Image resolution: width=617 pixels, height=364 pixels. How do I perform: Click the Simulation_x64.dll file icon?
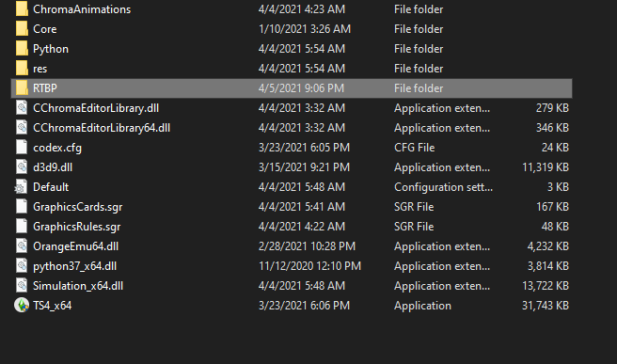coord(22,286)
